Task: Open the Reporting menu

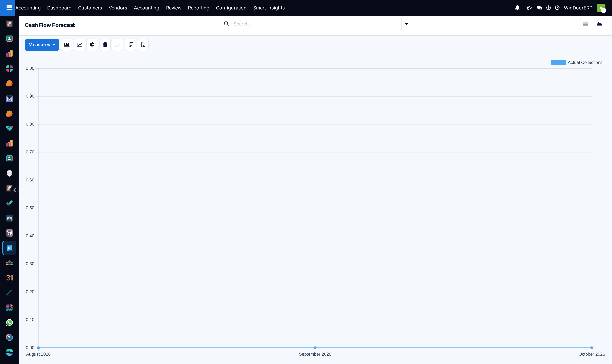Action: [199, 8]
